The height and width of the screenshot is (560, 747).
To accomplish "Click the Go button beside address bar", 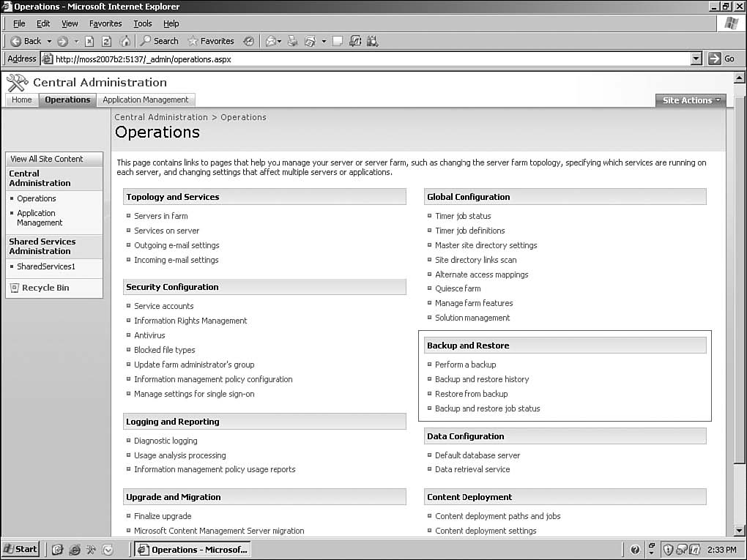I will pos(722,59).
